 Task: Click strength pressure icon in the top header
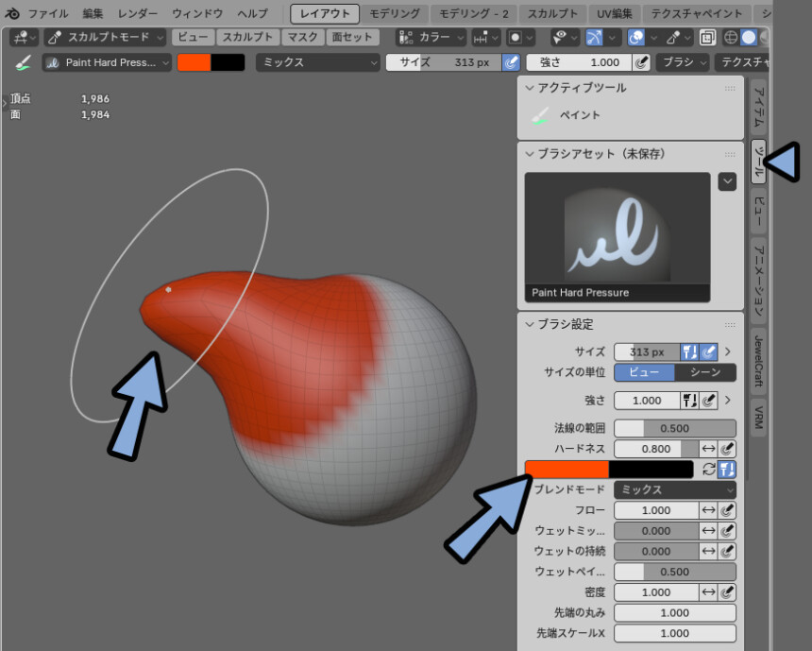641,62
